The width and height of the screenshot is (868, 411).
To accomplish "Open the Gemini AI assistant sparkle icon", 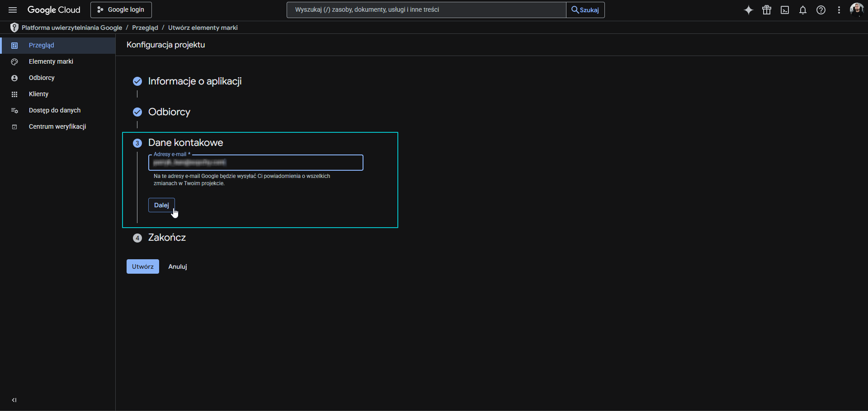I will (748, 9).
